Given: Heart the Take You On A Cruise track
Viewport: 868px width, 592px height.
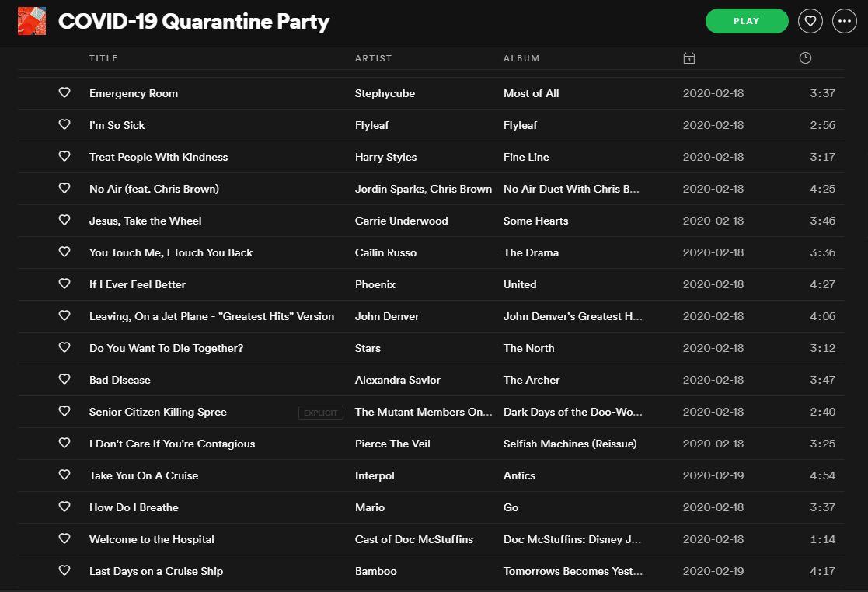Looking at the screenshot, I should [64, 475].
